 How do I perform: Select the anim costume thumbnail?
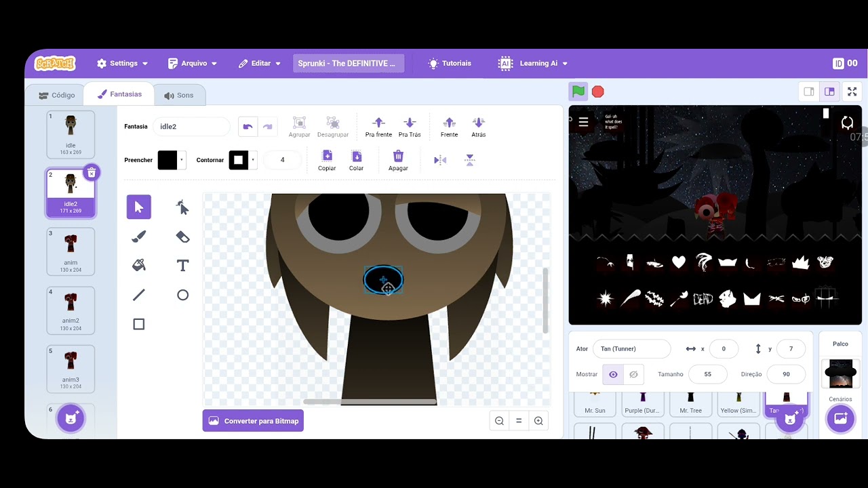[x=71, y=252]
